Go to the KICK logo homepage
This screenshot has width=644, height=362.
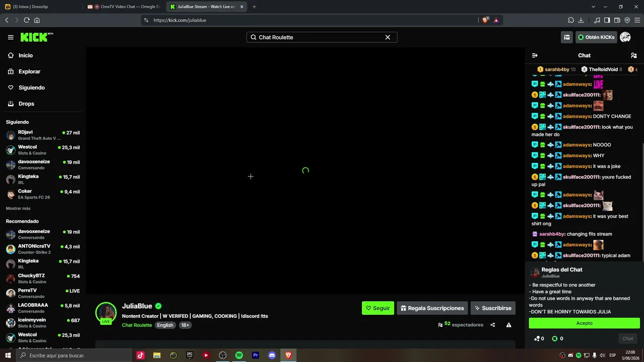37,37
